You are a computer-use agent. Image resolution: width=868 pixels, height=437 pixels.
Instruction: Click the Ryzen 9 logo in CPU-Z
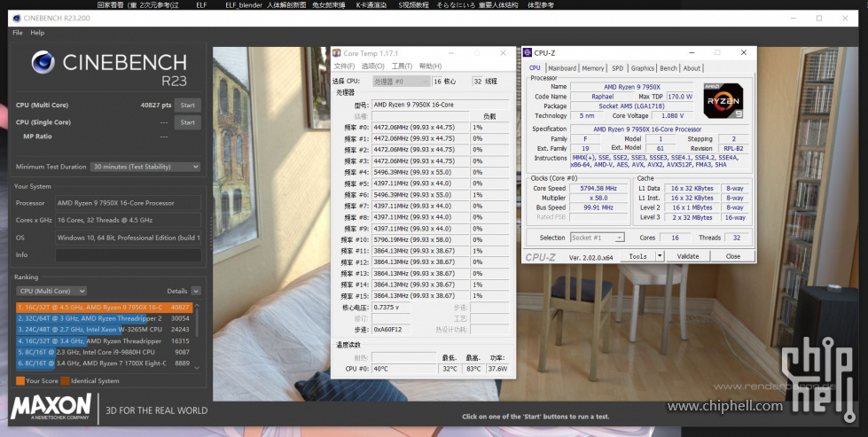click(723, 101)
